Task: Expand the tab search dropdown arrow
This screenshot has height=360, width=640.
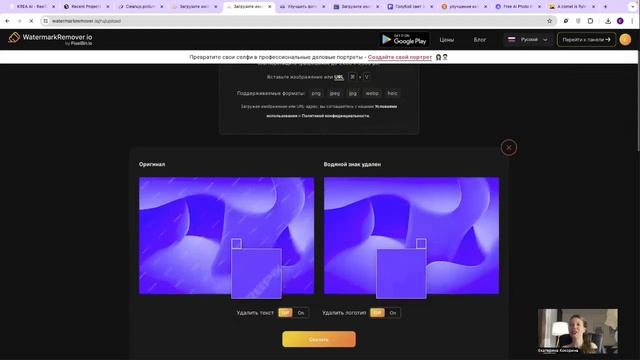Action: pyautogui.click(x=632, y=7)
